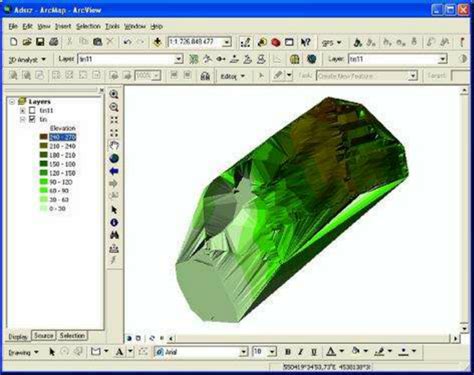Select the Pan hand tool
474x375 pixels.
point(114,145)
